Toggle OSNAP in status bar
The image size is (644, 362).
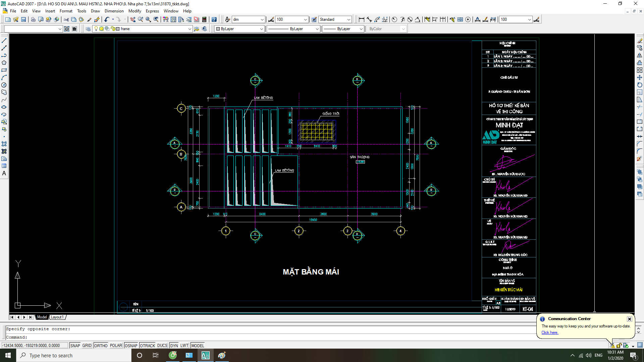(131, 346)
